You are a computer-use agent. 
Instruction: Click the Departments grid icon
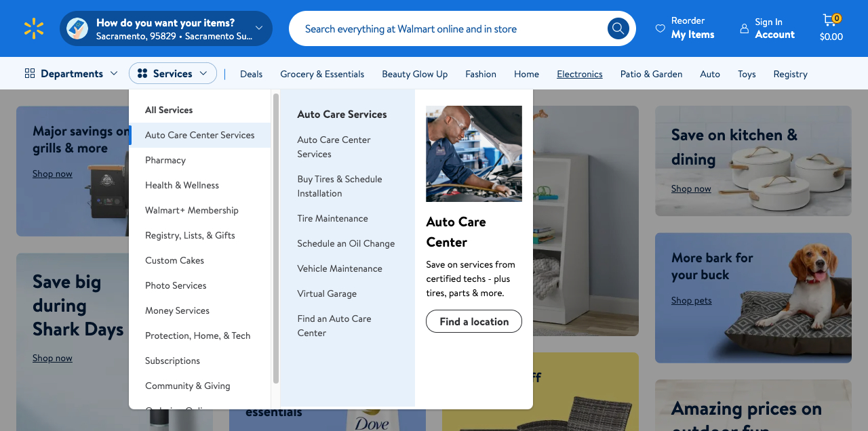point(30,73)
